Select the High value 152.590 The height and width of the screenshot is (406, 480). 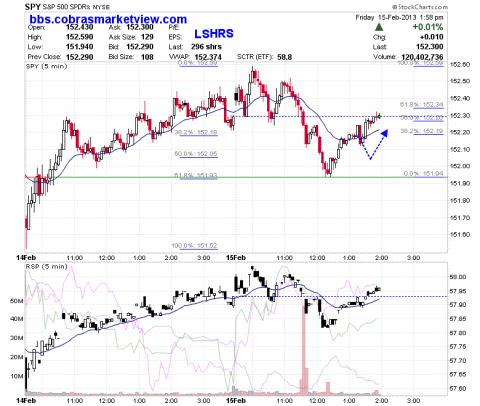79,37
